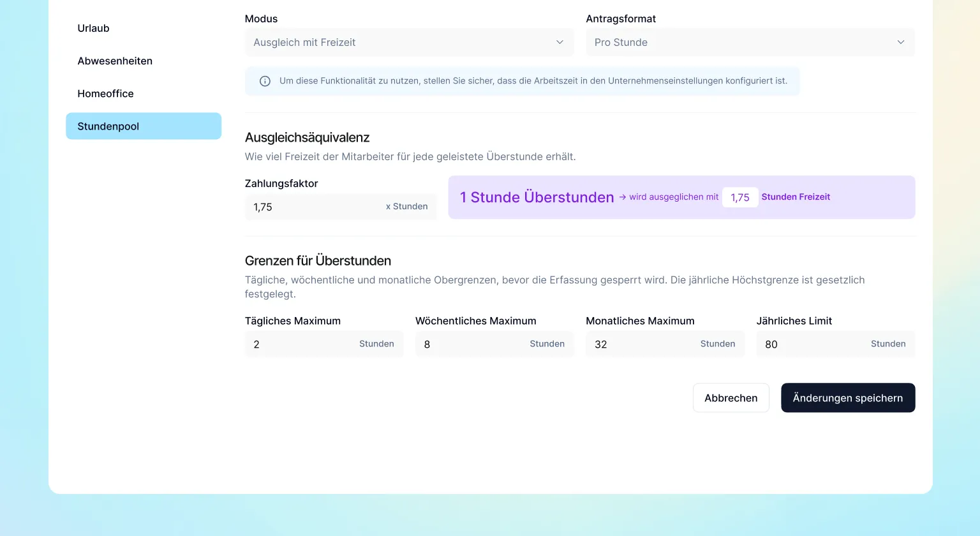The width and height of the screenshot is (980, 536).
Task: Click the 'Stunden Freizeit' label
Action: coord(796,197)
